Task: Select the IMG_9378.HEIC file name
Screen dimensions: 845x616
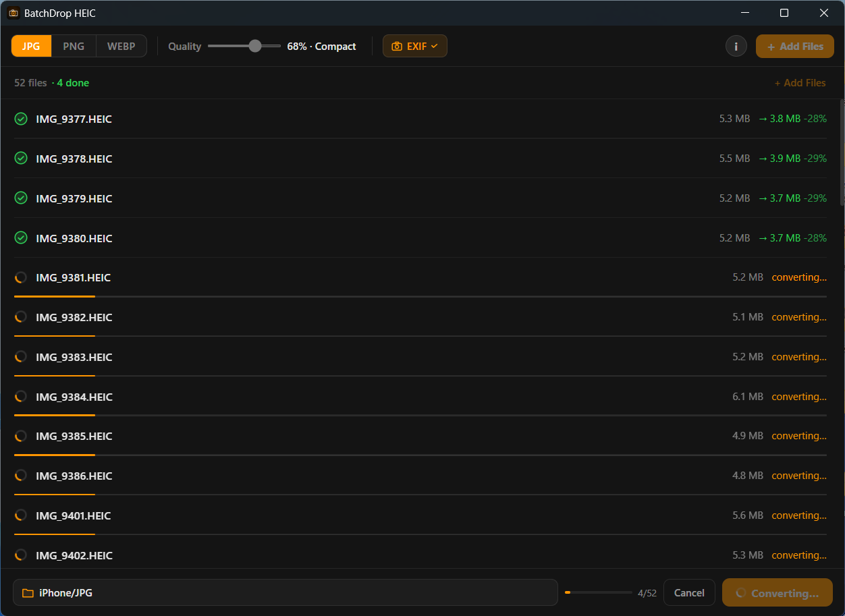Action: tap(74, 159)
